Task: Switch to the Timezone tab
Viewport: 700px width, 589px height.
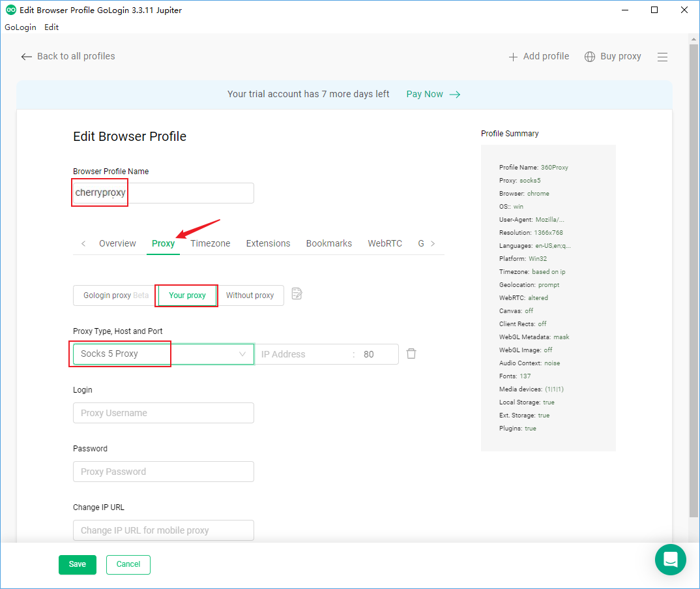Action: pyautogui.click(x=211, y=243)
